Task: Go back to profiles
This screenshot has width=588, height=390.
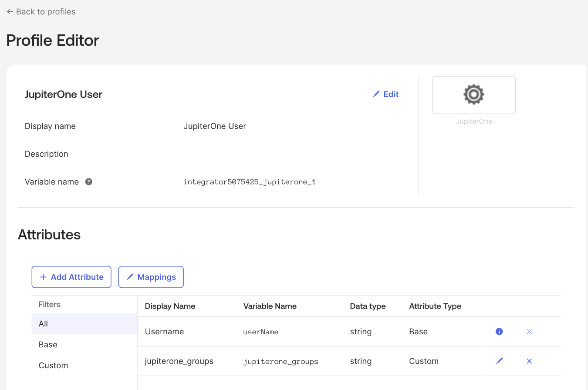Action: (x=41, y=12)
